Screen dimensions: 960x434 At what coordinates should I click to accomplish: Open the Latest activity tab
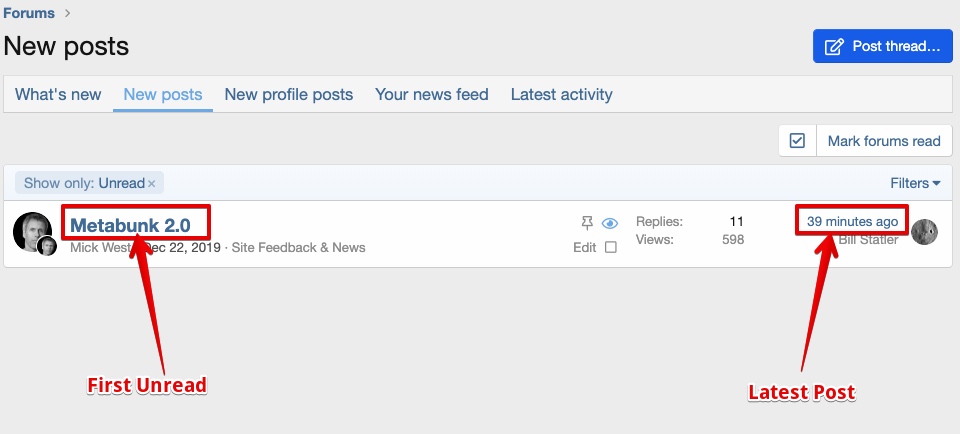tap(561, 94)
